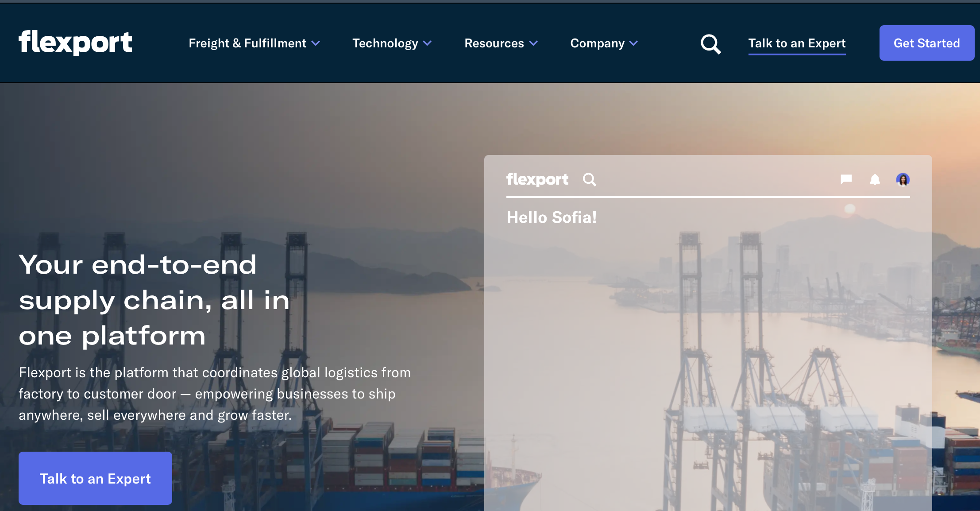Open the user avatar in the dashboard preview

903,179
